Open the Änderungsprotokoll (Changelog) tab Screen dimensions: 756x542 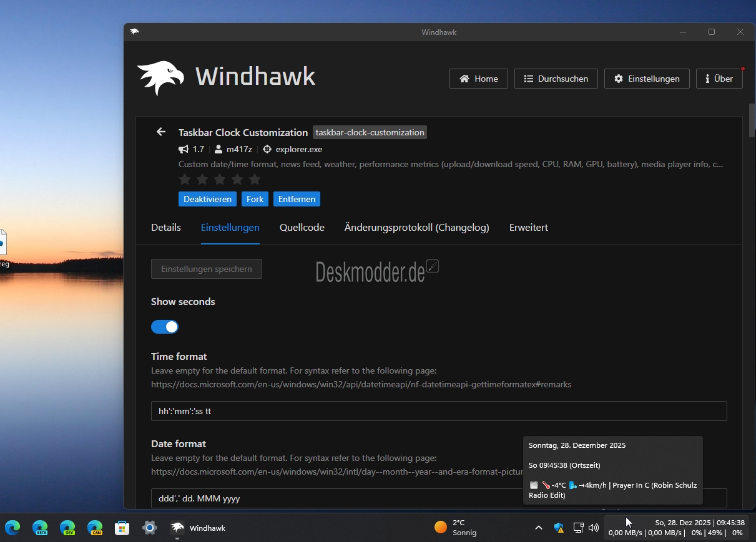[x=416, y=228]
